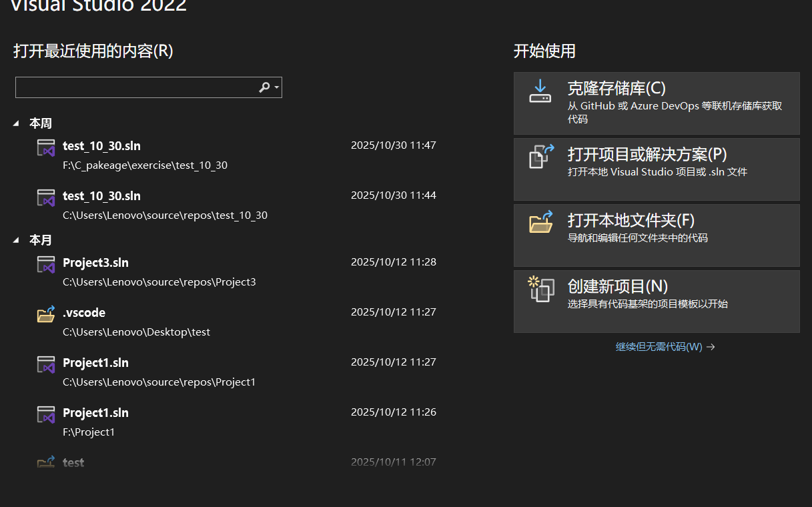Click the path C:\Users\Lenovo\source\repos\test_10_30

click(165, 215)
